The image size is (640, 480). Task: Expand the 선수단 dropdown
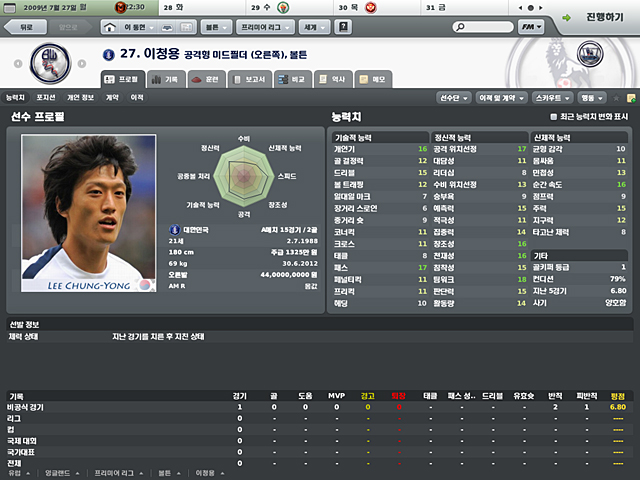click(453, 98)
